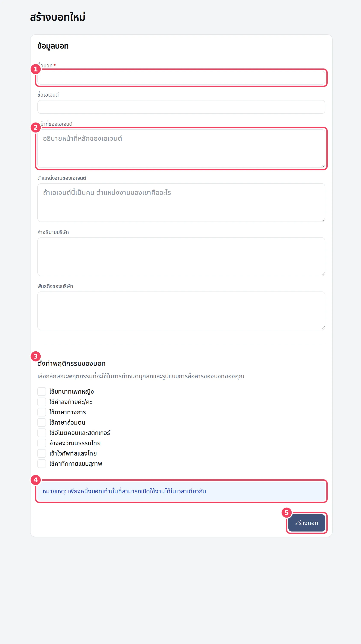Click into the คำอธิบายบริษัท textarea
The width and height of the screenshot is (361, 644).
point(181,257)
